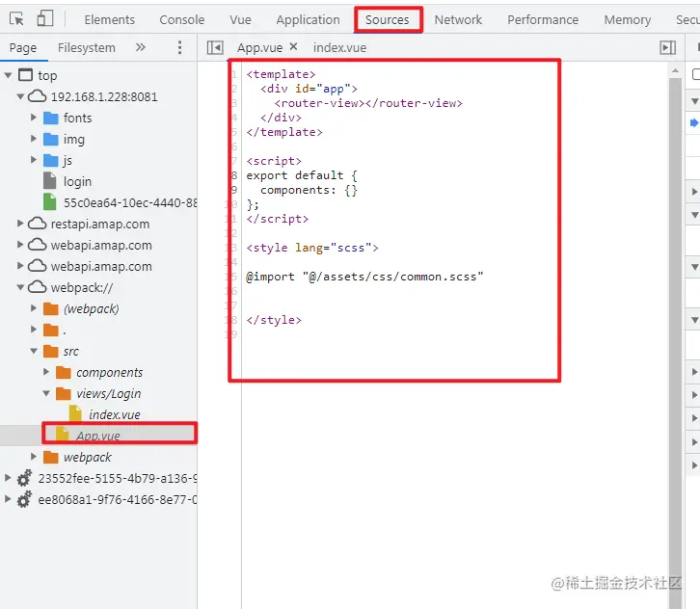
Task: Open the login document file
Action: pyautogui.click(x=77, y=181)
